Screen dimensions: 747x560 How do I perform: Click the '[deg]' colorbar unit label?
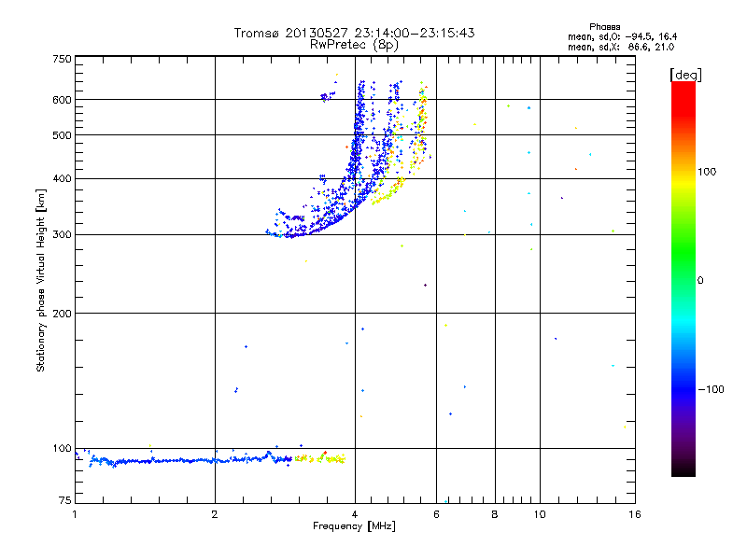pos(685,75)
